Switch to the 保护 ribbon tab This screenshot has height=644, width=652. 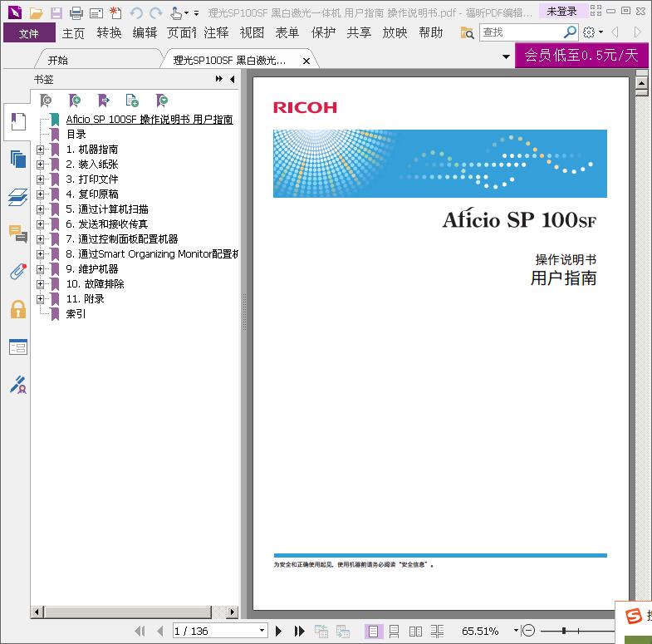coord(323,32)
